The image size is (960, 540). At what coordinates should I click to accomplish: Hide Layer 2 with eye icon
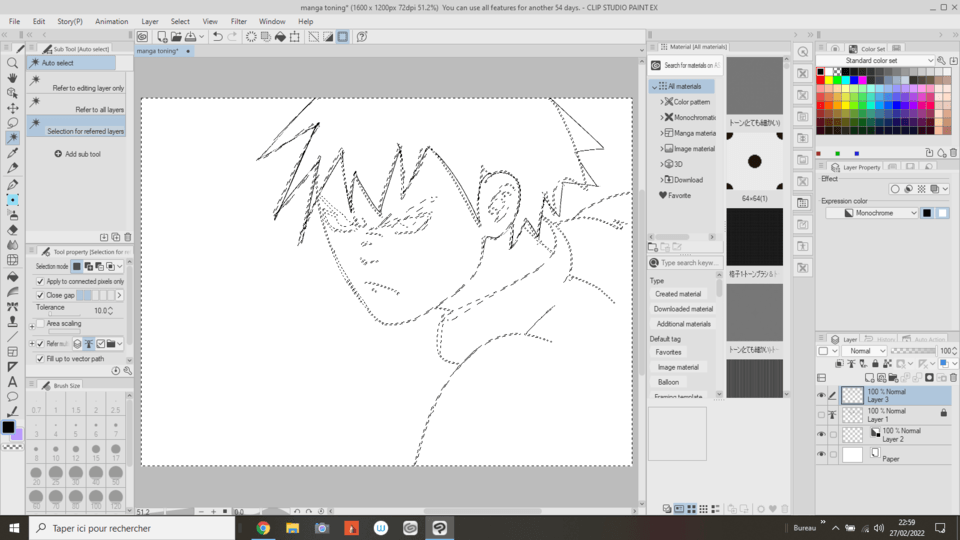point(821,435)
